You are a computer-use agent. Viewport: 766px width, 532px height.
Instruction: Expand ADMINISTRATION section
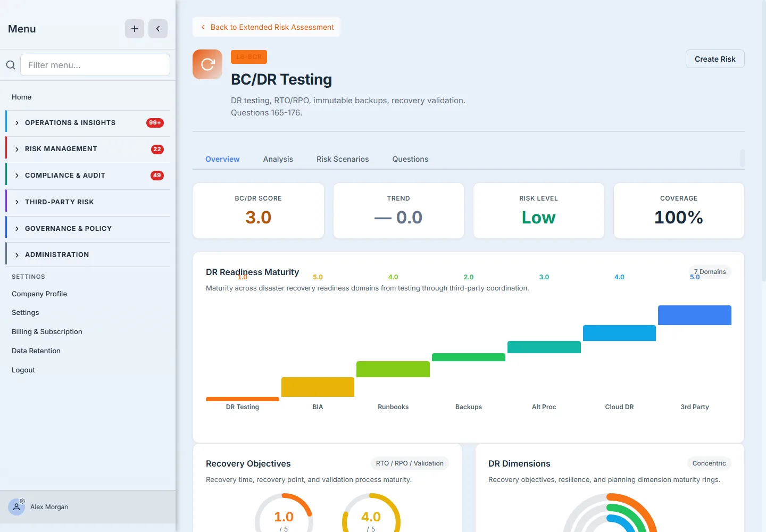[x=88, y=255]
